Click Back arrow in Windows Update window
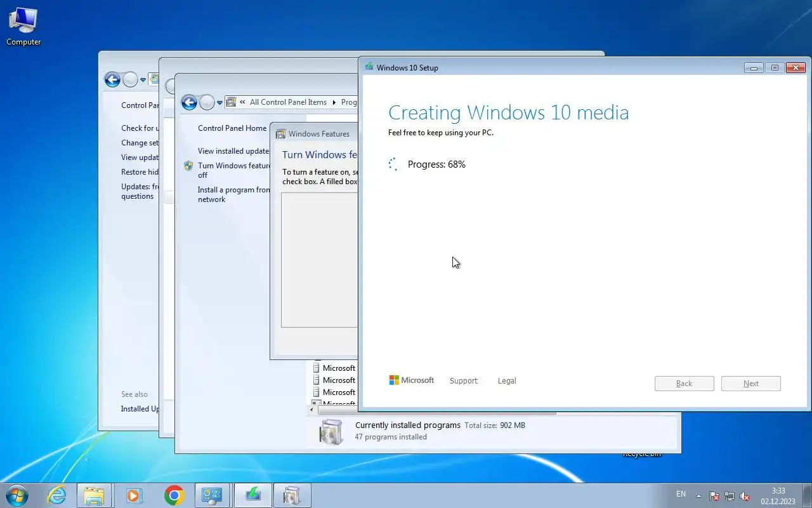812x508 pixels. click(112, 79)
